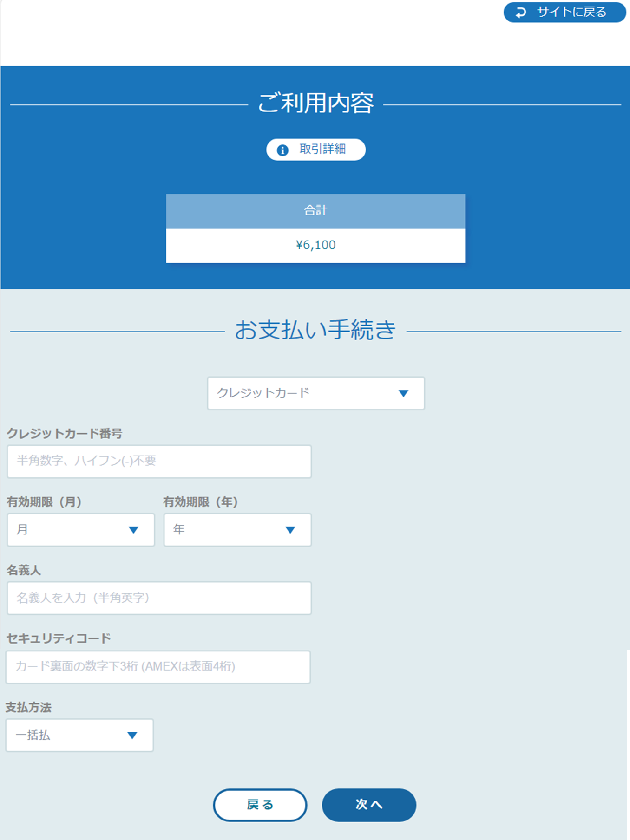The image size is (630, 840).
Task: Click the クレジットカード番号 label
Action: [x=65, y=433]
